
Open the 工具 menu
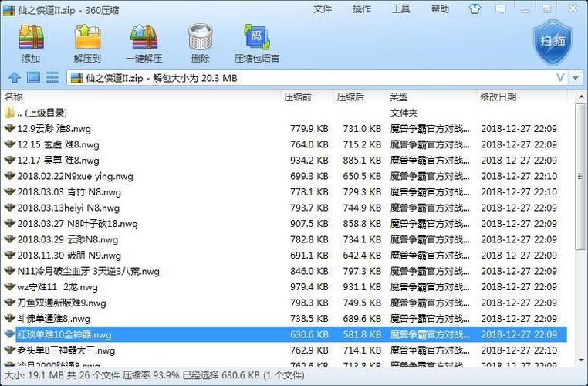pos(400,9)
